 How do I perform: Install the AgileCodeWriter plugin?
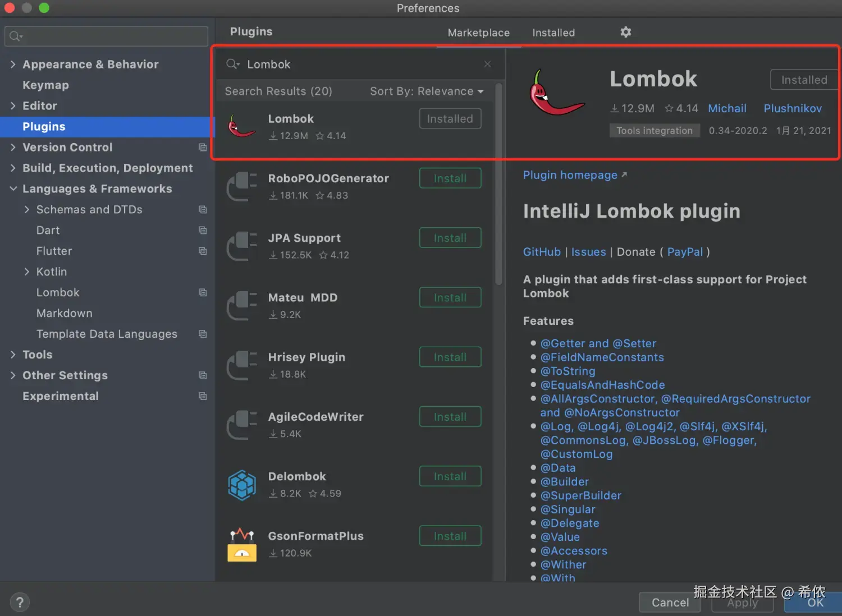(450, 417)
